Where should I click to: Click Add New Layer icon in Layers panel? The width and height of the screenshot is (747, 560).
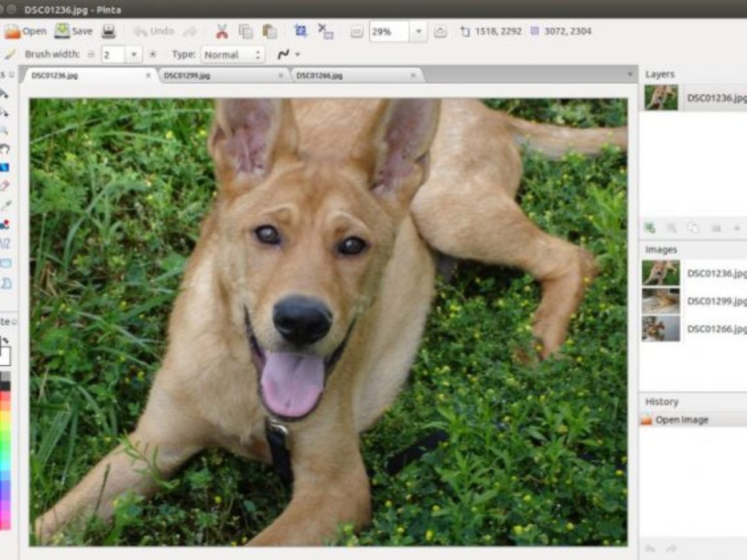[x=650, y=228]
